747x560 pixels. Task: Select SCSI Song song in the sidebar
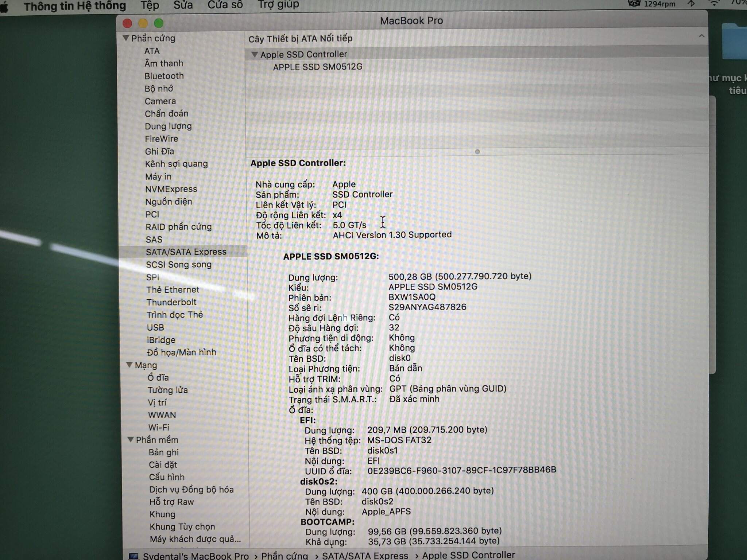(179, 264)
